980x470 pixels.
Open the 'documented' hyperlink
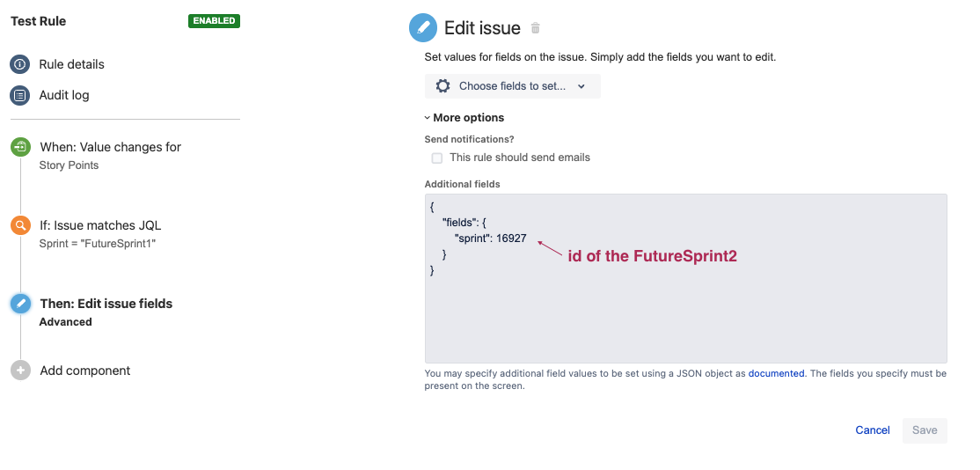click(776, 373)
